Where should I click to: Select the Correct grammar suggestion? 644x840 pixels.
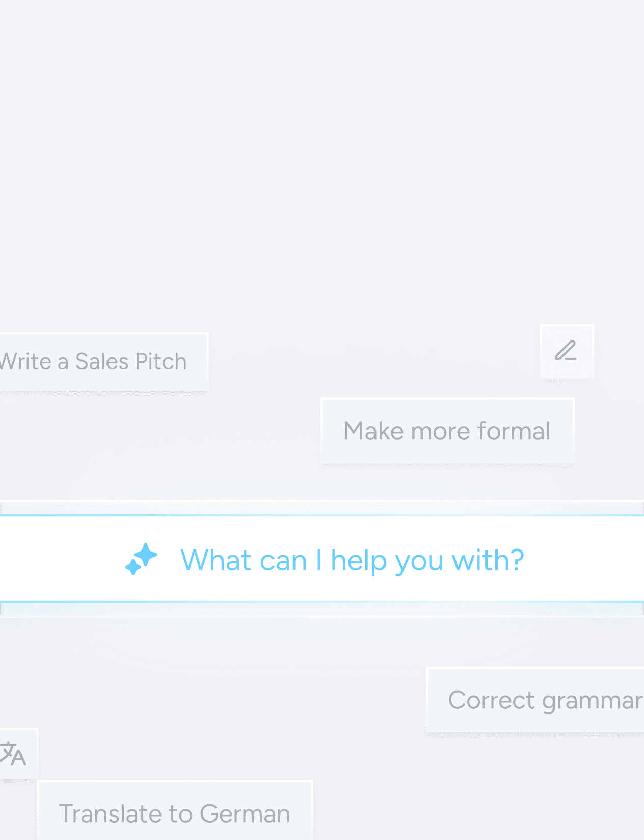540,700
